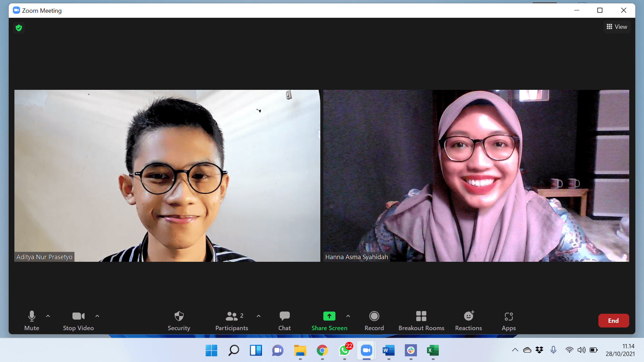Screen dimensions: 644x362
Task: Expand the arrow next to Participants
Action: pos(259,316)
